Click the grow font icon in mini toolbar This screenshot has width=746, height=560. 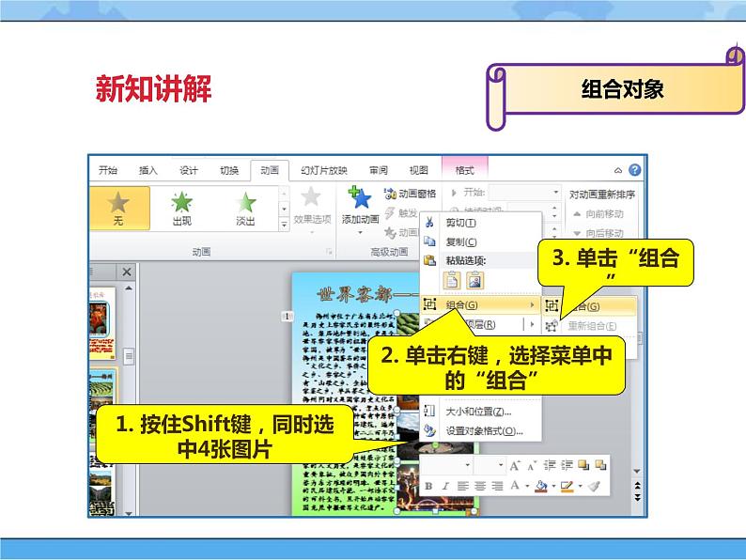[x=514, y=465]
